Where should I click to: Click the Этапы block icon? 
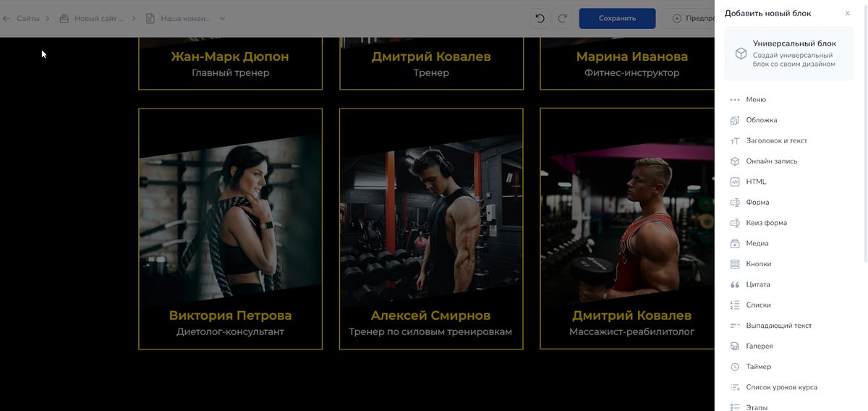(x=735, y=407)
